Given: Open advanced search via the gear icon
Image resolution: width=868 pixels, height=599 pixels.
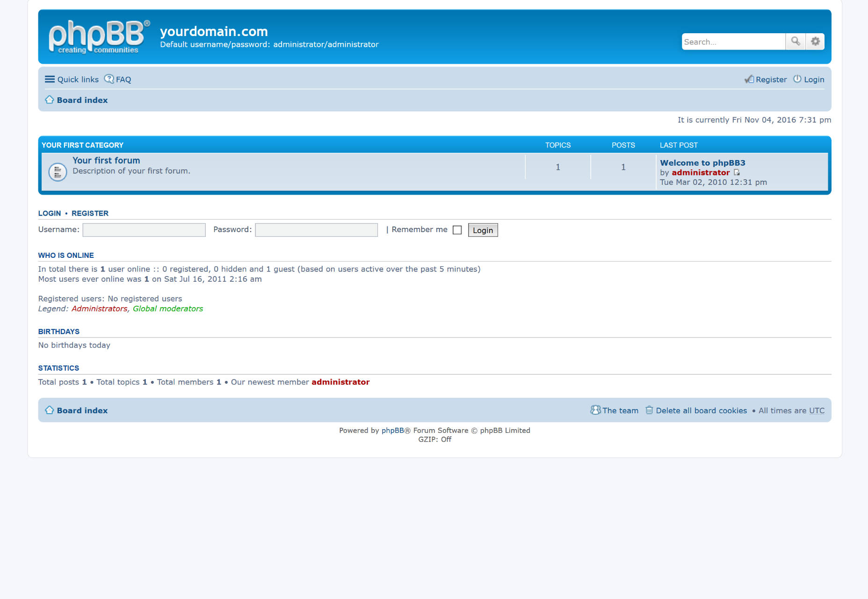Looking at the screenshot, I should [x=815, y=41].
